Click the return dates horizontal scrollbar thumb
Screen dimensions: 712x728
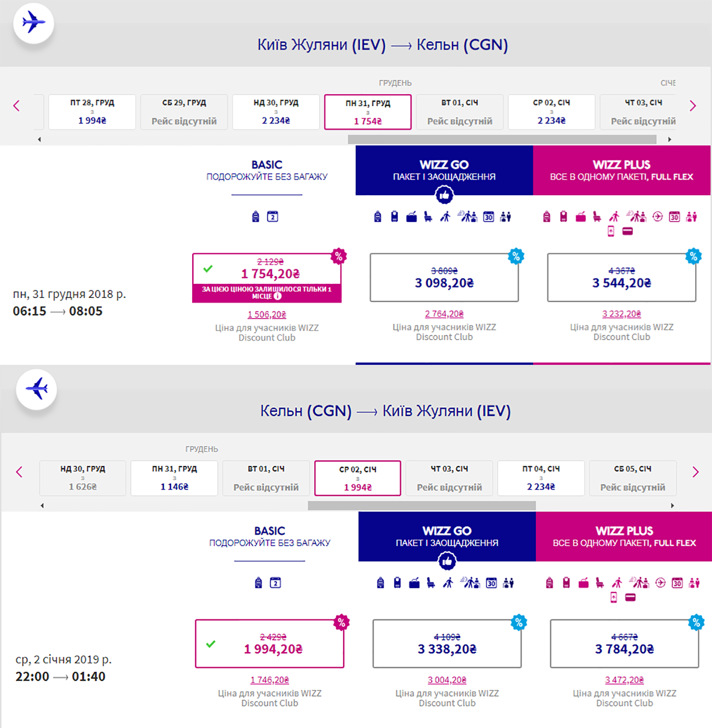tap(422, 505)
